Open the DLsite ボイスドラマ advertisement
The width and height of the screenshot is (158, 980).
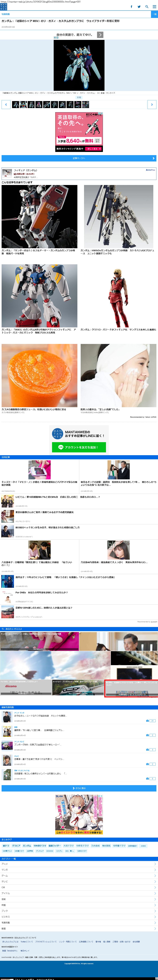[79, 815]
